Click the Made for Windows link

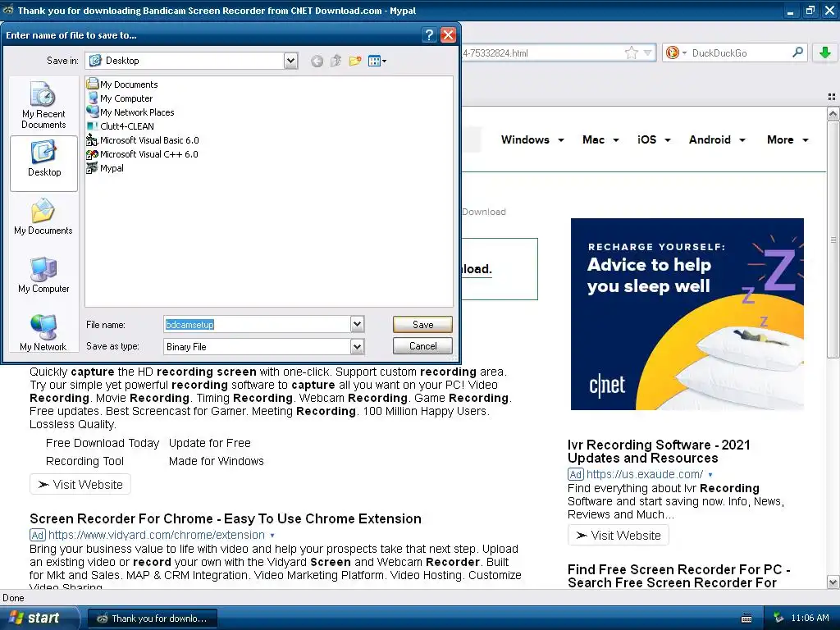(x=216, y=461)
